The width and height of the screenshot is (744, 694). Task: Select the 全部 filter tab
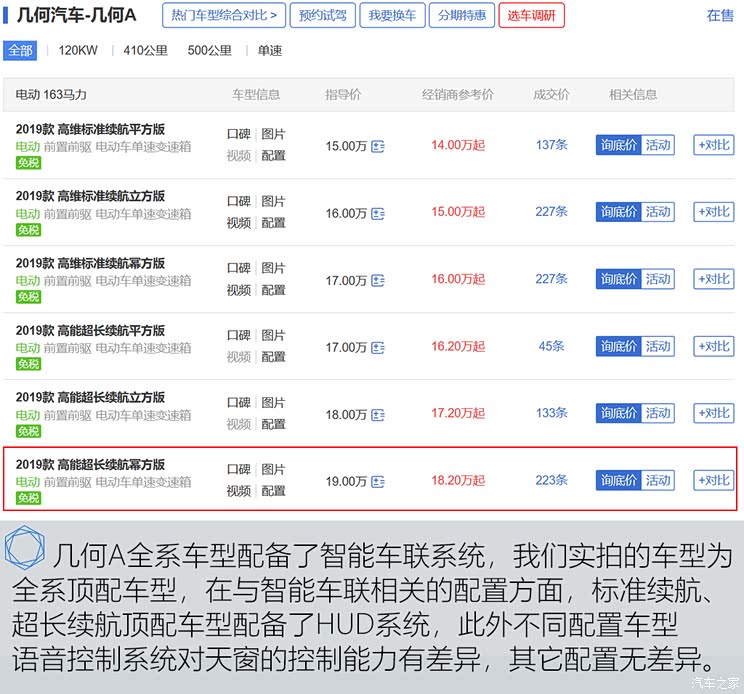(20, 50)
